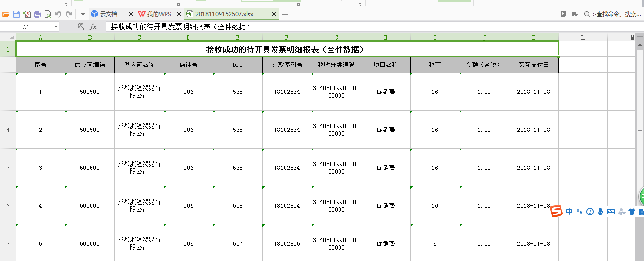Click the 金额（含税） header cell
This screenshot has width=644, height=261.
(484, 65)
